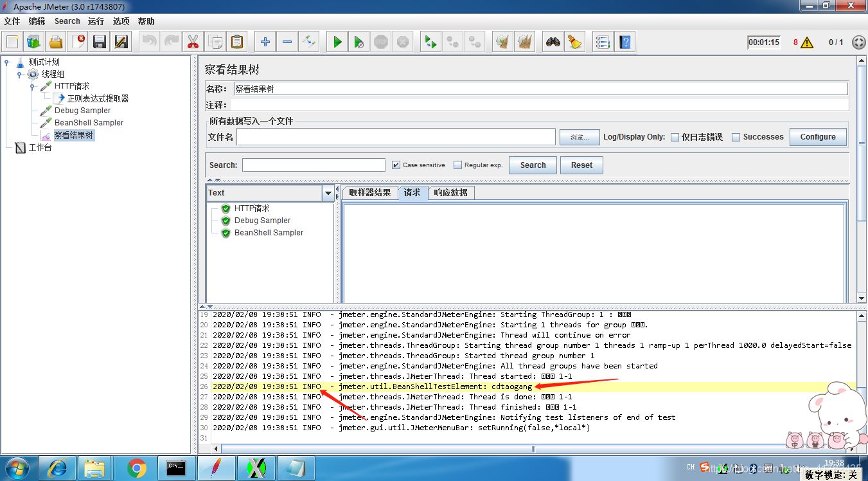Screen dimensions: 868x481
Task: Click the Function Helper list icon
Action: point(602,42)
